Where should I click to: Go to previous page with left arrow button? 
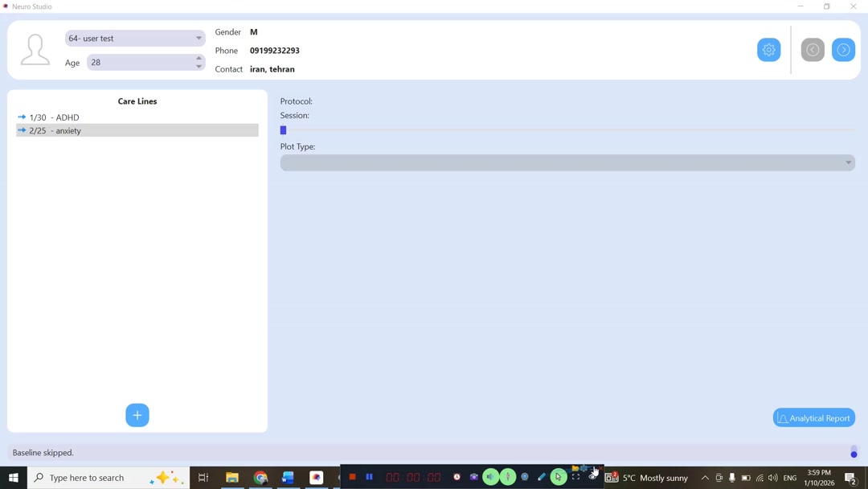pyautogui.click(x=812, y=50)
